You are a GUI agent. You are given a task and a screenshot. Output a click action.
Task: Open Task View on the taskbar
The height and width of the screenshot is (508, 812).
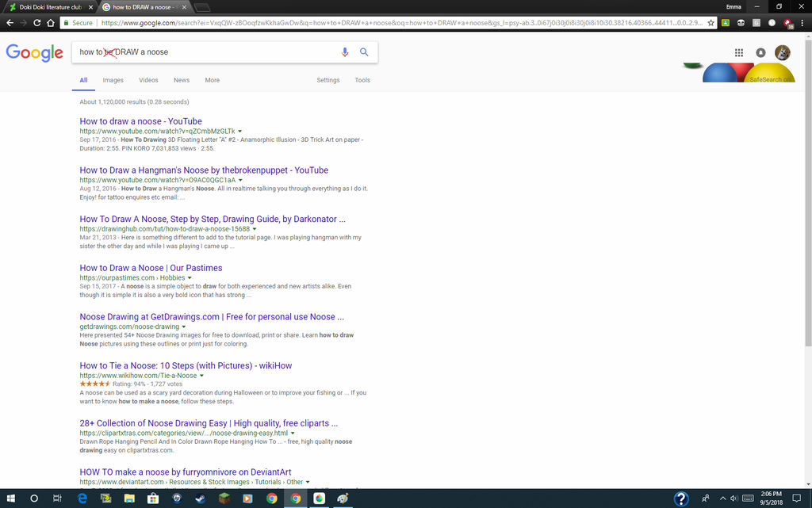(x=57, y=498)
